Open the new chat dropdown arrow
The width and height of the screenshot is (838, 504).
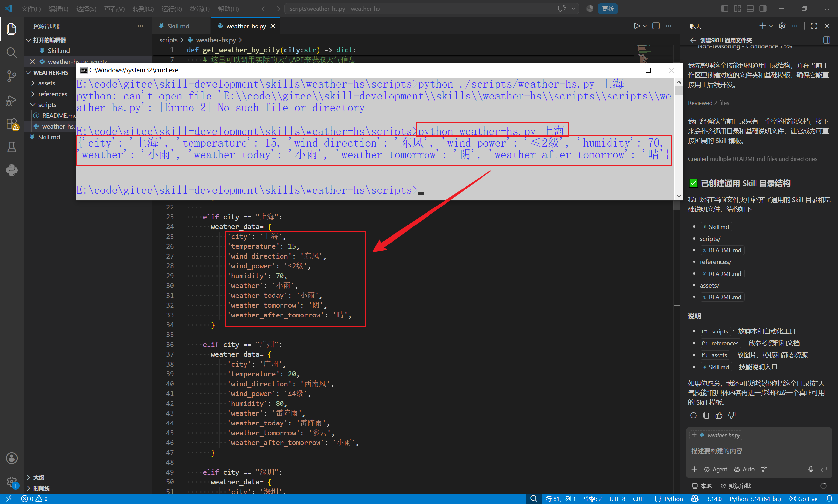coord(771,26)
